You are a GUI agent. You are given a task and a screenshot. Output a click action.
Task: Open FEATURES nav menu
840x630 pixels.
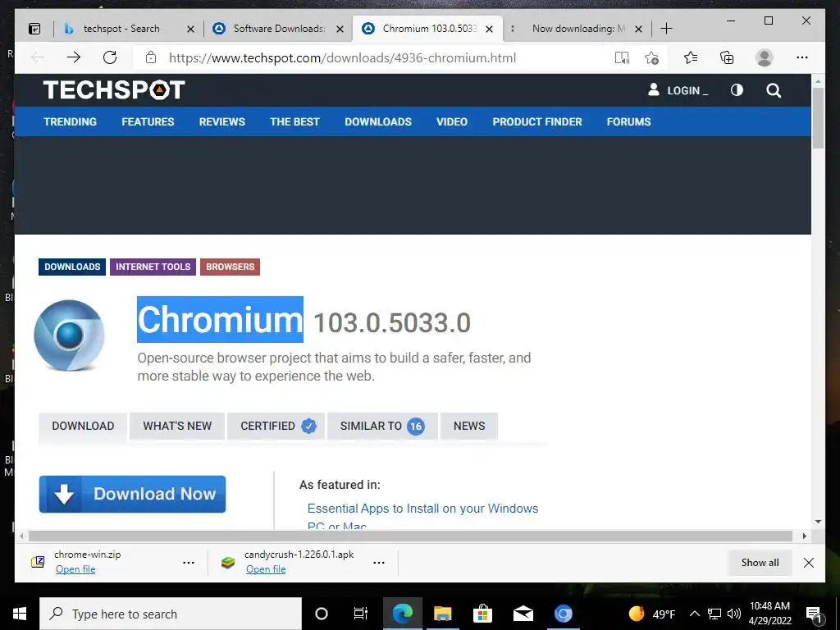(x=148, y=121)
